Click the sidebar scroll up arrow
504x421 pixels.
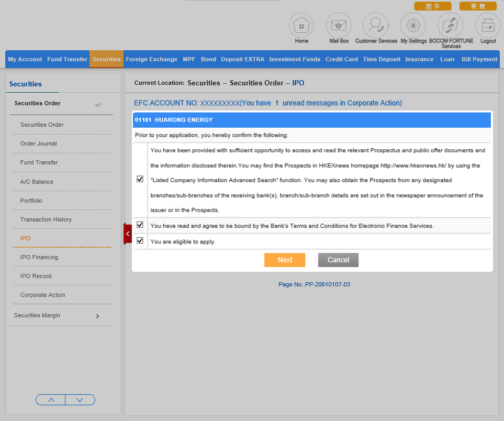[x=51, y=400]
